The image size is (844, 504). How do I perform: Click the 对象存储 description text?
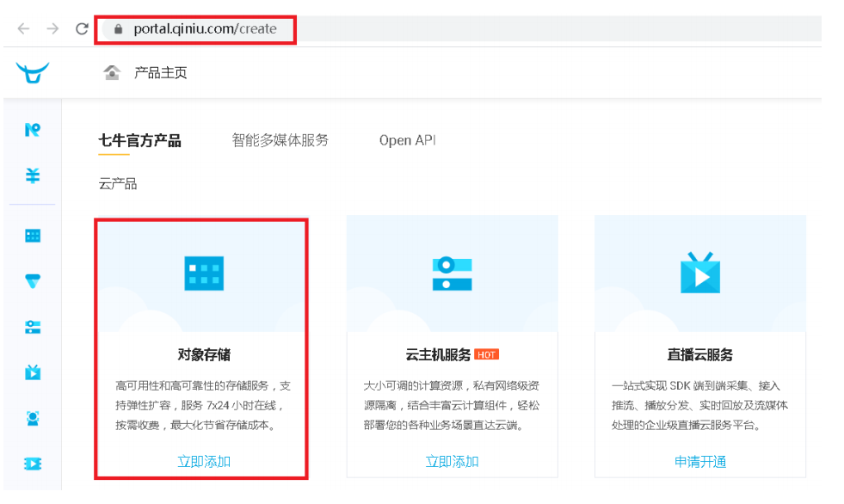pos(203,406)
